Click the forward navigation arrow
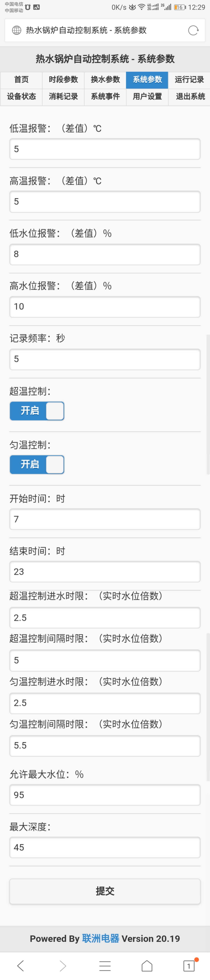This screenshot has width=210, height=980. (63, 965)
